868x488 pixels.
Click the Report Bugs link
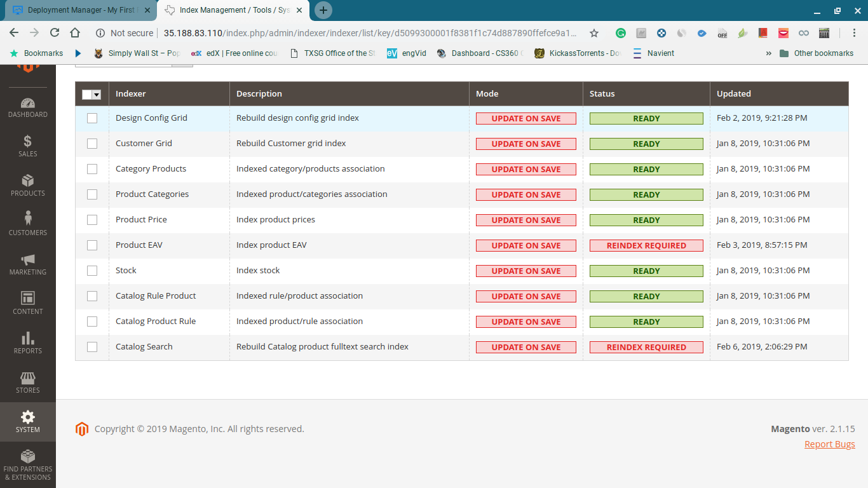tap(829, 444)
